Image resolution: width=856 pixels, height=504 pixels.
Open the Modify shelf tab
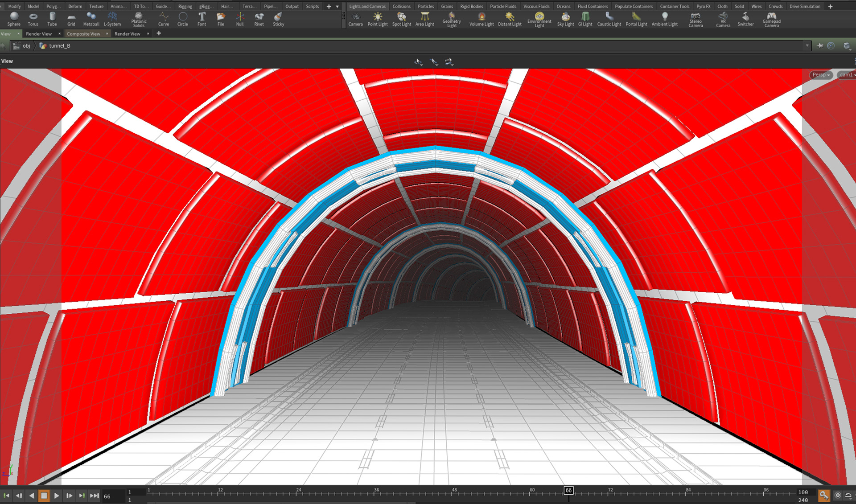tap(14, 7)
